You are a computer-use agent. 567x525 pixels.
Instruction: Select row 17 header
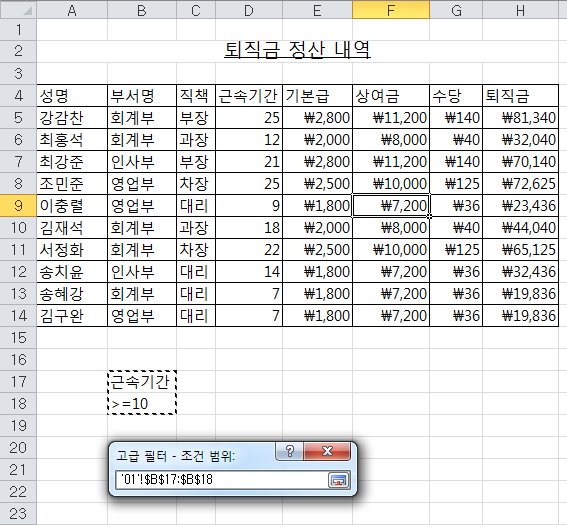(x=18, y=381)
